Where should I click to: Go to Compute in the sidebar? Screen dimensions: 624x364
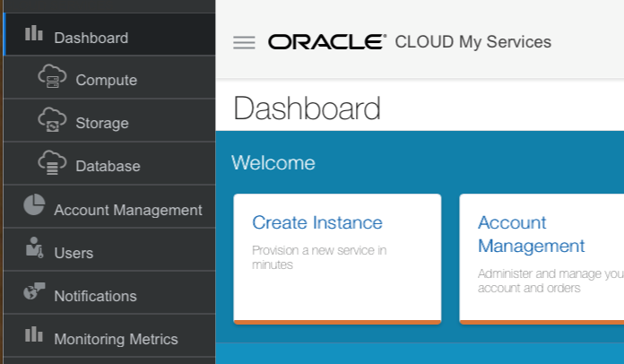point(109,77)
